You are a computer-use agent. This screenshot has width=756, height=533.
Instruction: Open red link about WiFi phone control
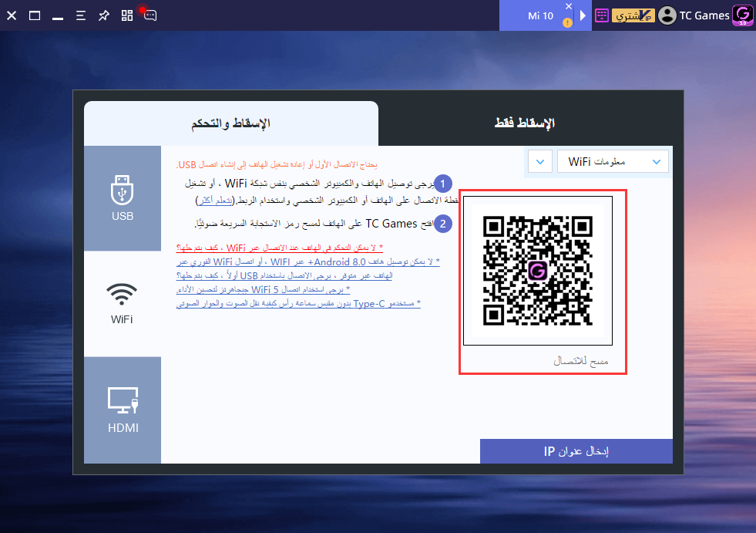click(280, 248)
